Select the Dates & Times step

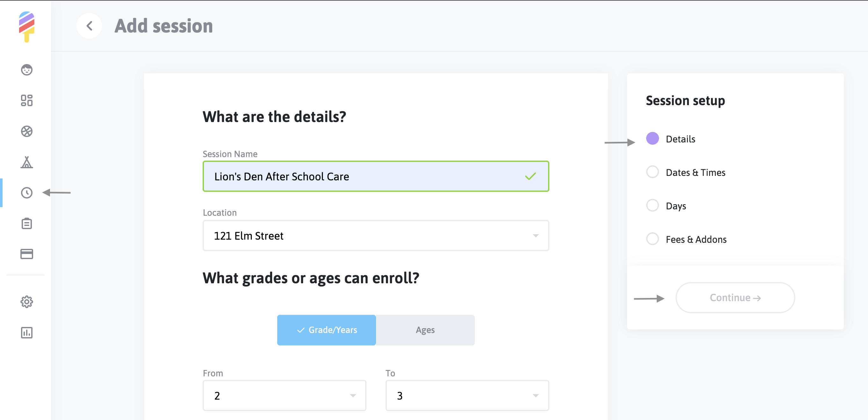695,173
